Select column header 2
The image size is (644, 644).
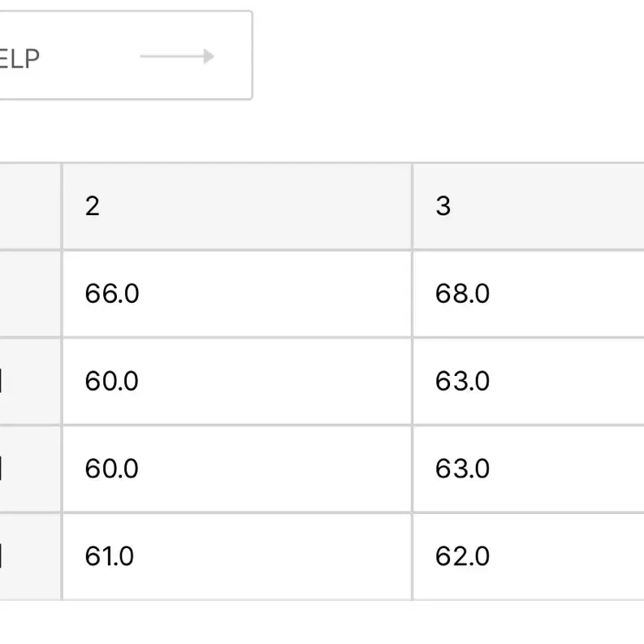237,206
